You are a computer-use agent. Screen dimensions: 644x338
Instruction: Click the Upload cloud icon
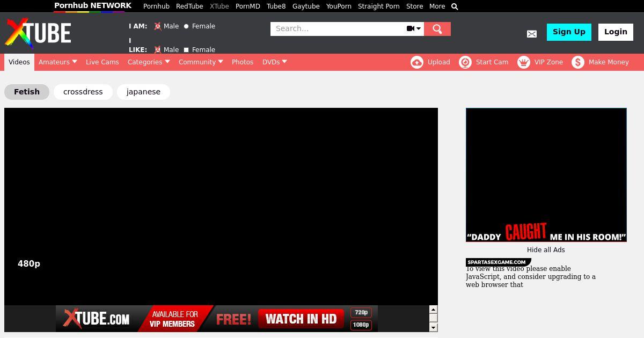click(x=417, y=62)
